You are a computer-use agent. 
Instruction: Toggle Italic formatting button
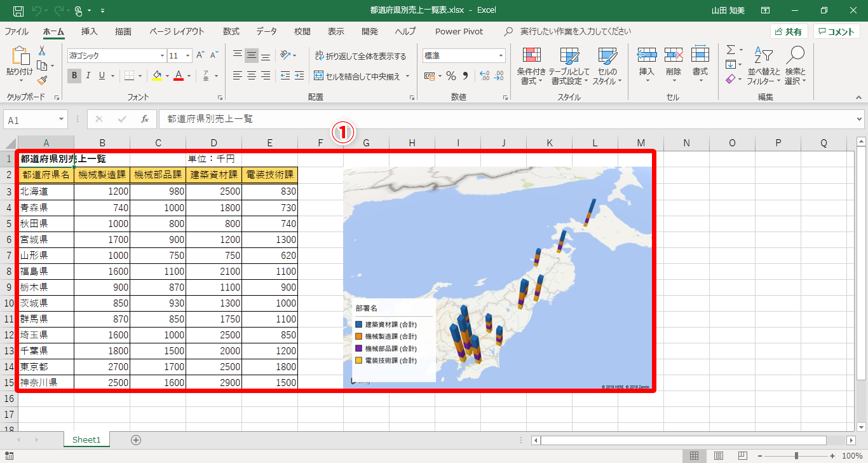(88, 76)
